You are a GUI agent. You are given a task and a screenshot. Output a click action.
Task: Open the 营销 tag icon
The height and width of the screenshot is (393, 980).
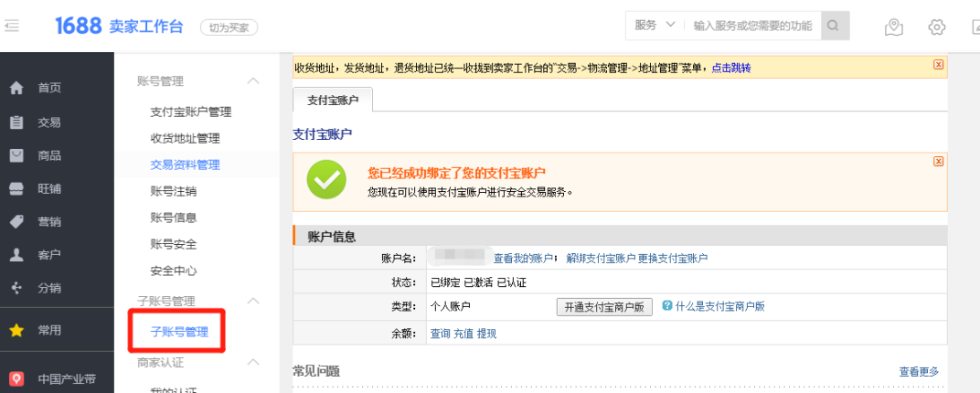16,222
